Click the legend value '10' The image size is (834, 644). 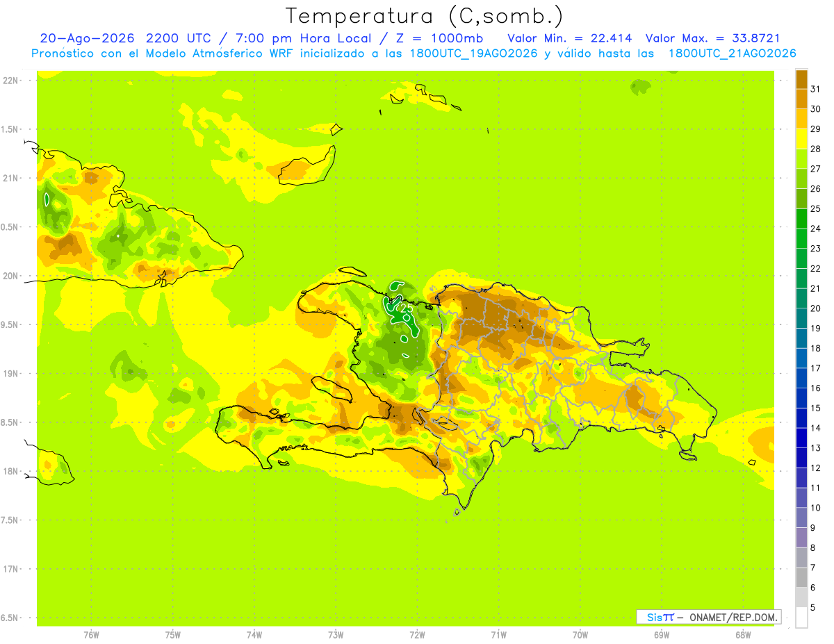point(816,508)
